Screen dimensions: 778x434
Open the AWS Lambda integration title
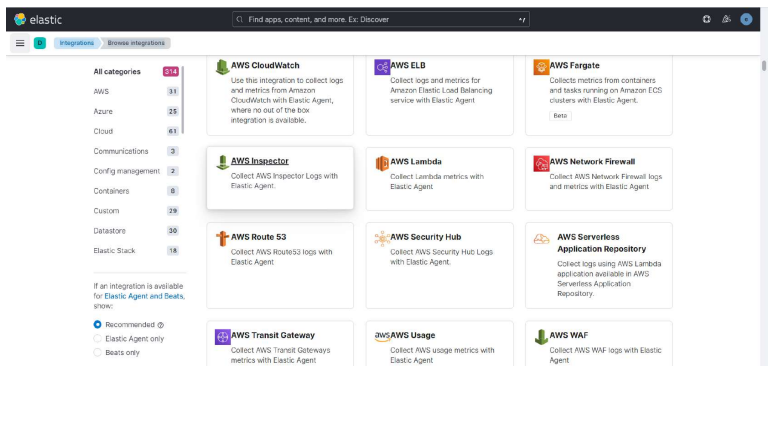point(416,162)
